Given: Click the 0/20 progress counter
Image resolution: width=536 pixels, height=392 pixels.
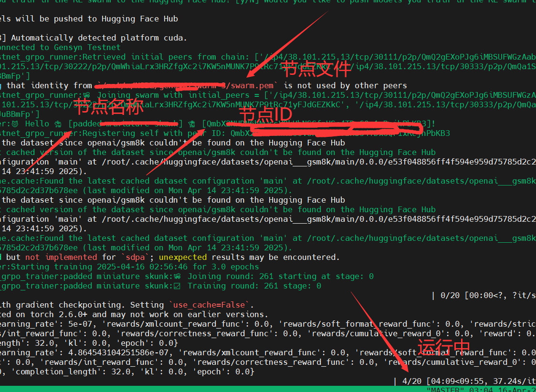Looking at the screenshot, I should click(450, 295).
